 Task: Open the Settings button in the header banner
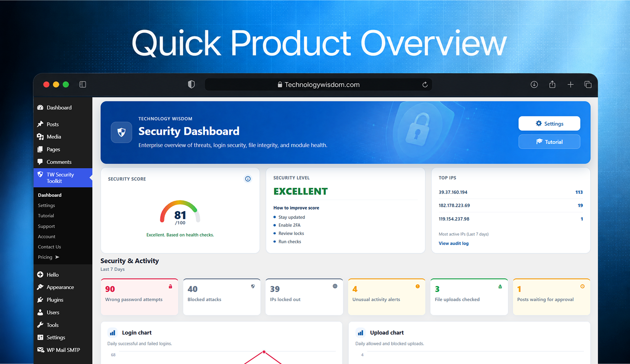(549, 124)
